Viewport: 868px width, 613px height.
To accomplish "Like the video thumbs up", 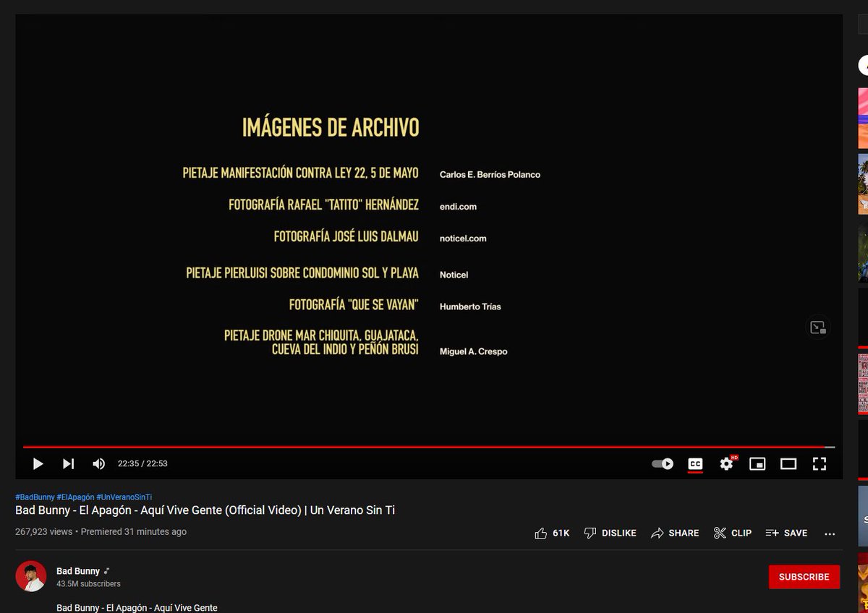I will [x=540, y=533].
